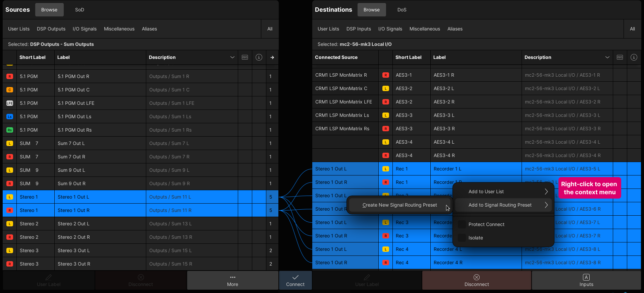Toggle the Isolate checkbox
Viewport: 644px width, 293px height.
coord(462,238)
